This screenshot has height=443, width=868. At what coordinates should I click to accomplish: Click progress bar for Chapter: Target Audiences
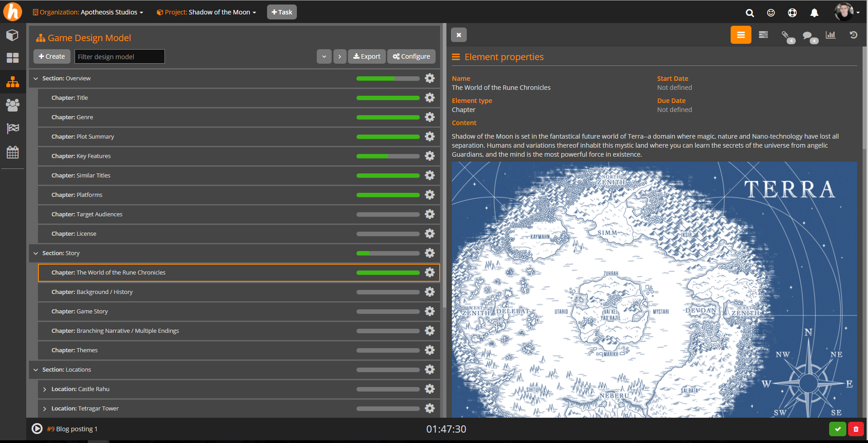tap(388, 215)
